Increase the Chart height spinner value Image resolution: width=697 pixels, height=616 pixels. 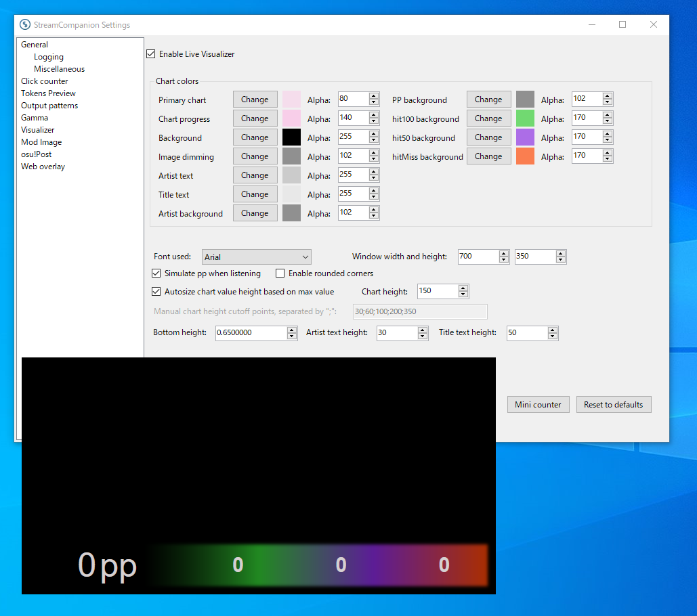point(463,288)
